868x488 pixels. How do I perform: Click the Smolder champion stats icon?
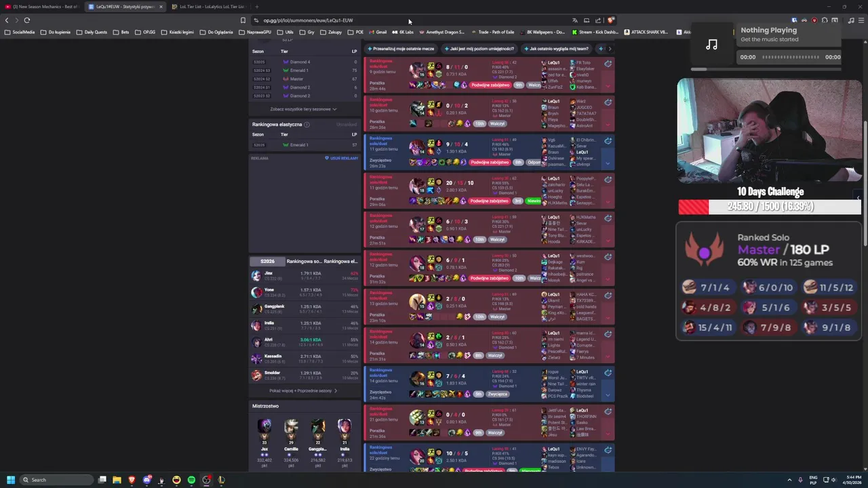256,375
